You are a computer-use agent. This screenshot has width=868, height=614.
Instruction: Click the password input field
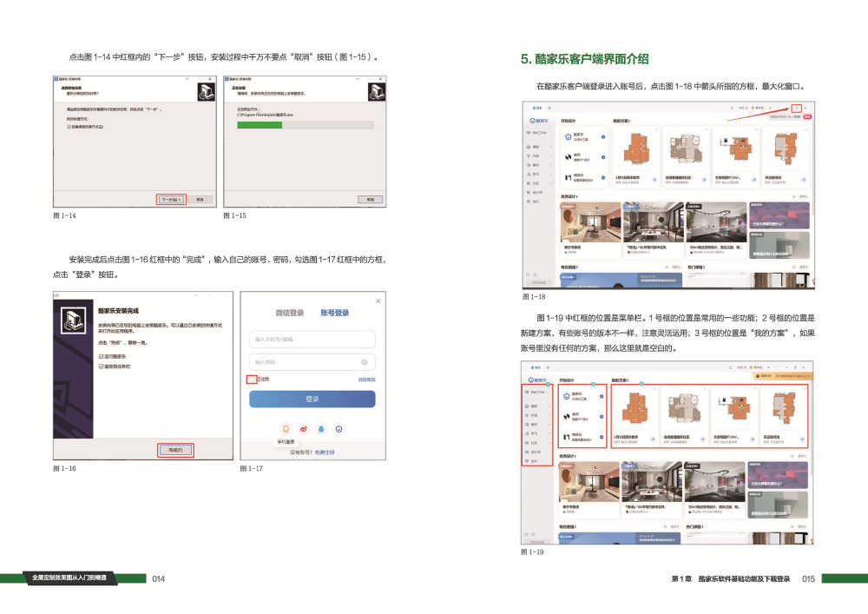(x=312, y=362)
